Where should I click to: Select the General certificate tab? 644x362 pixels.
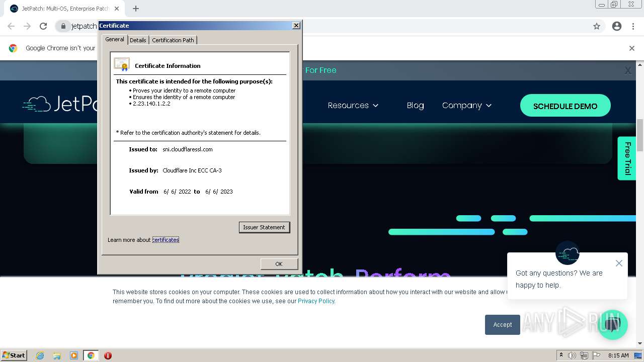click(x=115, y=39)
